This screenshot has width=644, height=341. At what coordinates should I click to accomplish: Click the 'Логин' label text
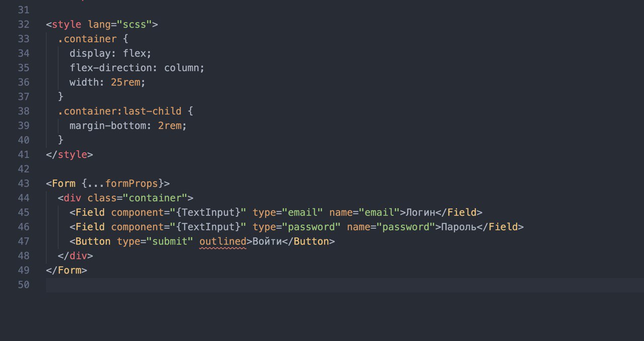pos(420,212)
